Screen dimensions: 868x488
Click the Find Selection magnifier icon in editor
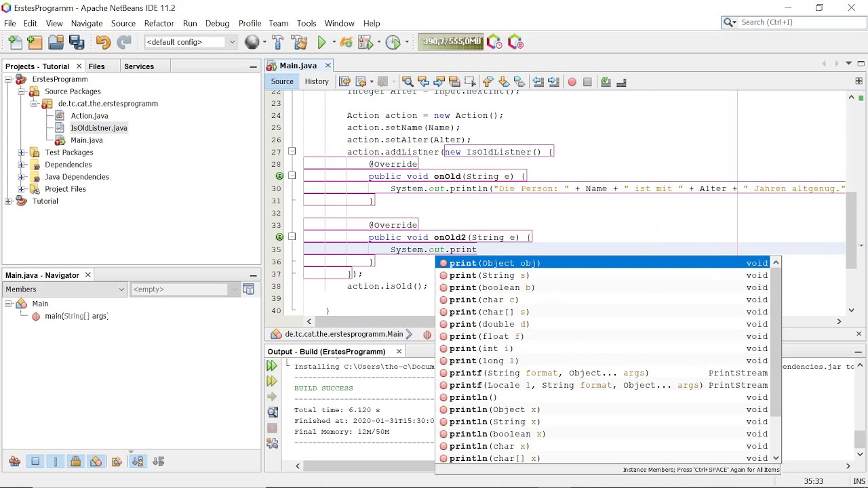tap(408, 82)
